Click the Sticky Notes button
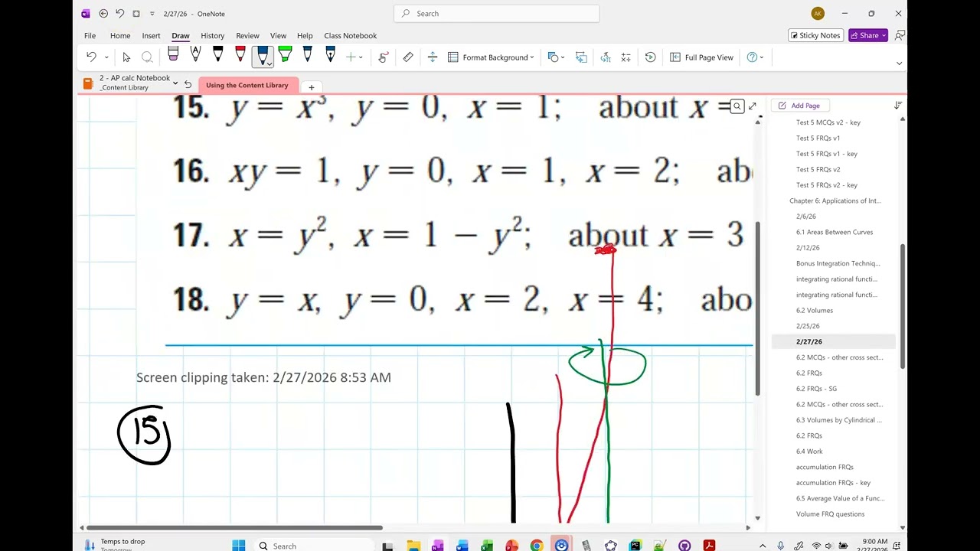Screen dimensions: 980x551 [x=815, y=35]
